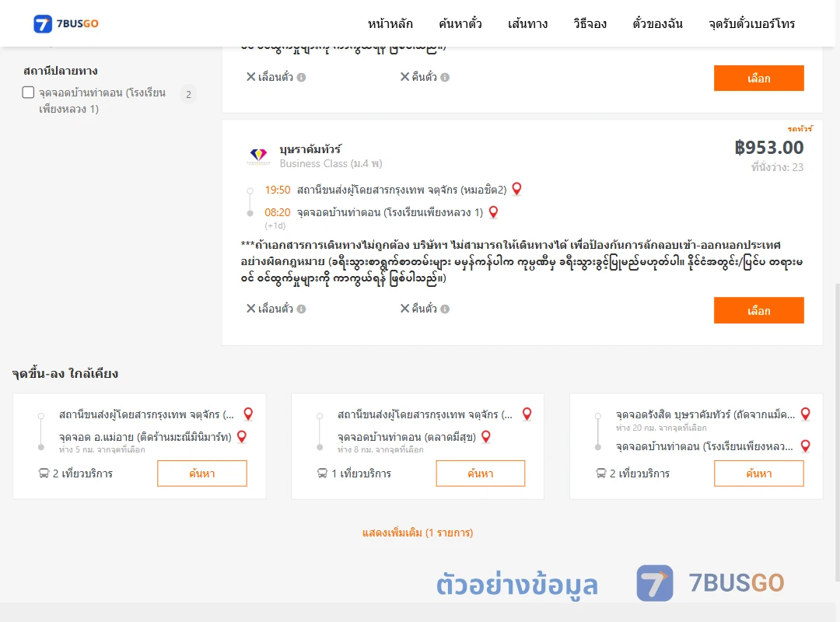Open the ค้นหาตั๋ว menu item
Viewport: 840px width, 622px height.
(460, 23)
